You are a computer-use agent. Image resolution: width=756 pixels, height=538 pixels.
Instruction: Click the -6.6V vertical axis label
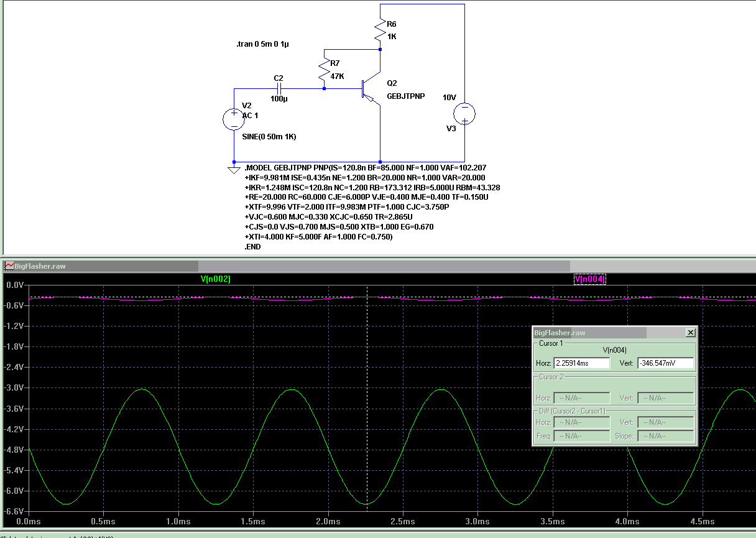pos(14,511)
